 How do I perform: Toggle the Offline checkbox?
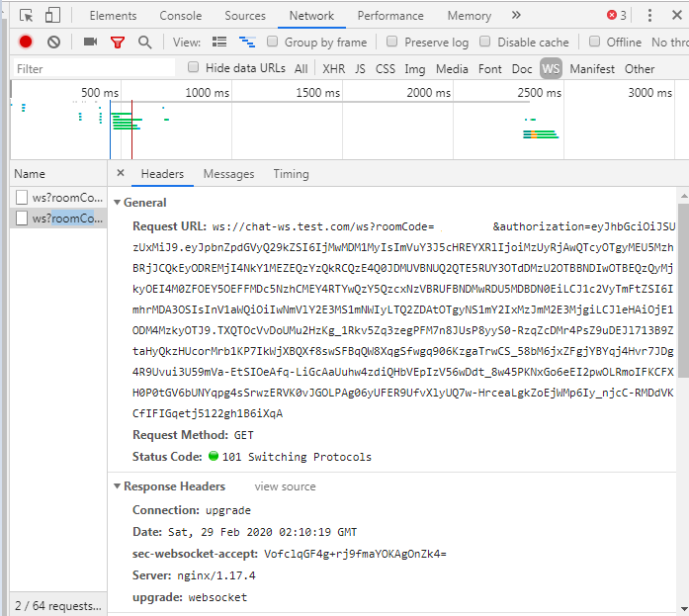[594, 42]
